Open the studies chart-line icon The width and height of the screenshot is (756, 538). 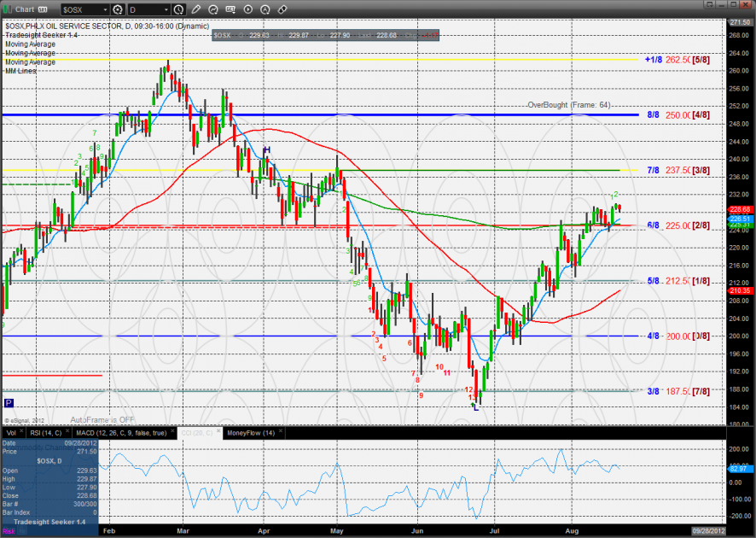(212, 9)
